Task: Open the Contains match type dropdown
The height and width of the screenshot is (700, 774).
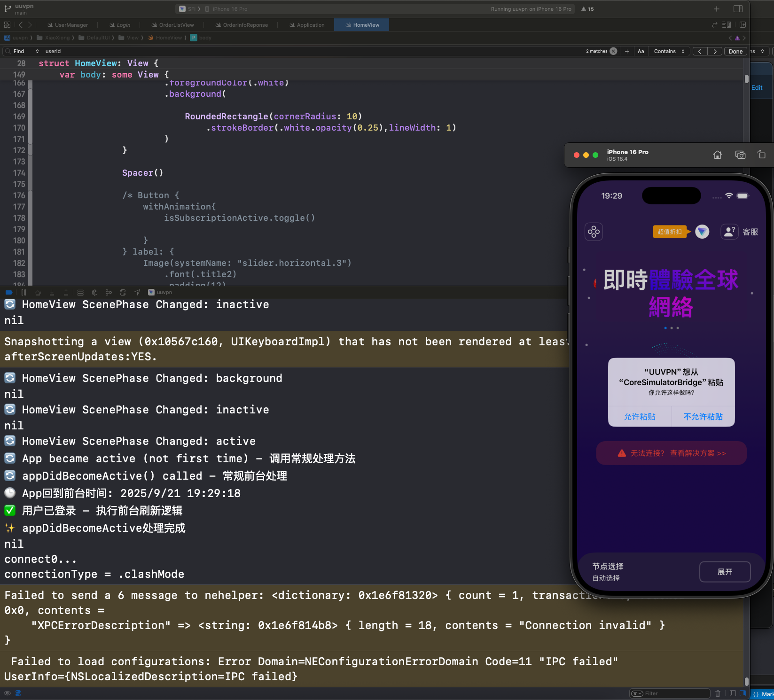Action: [x=669, y=51]
